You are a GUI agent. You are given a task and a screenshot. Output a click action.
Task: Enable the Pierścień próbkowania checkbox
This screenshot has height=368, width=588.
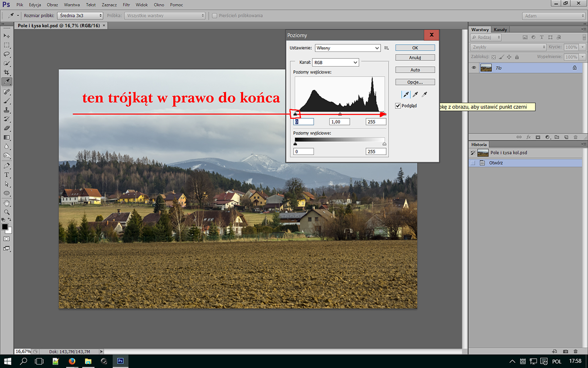pyautogui.click(x=215, y=16)
